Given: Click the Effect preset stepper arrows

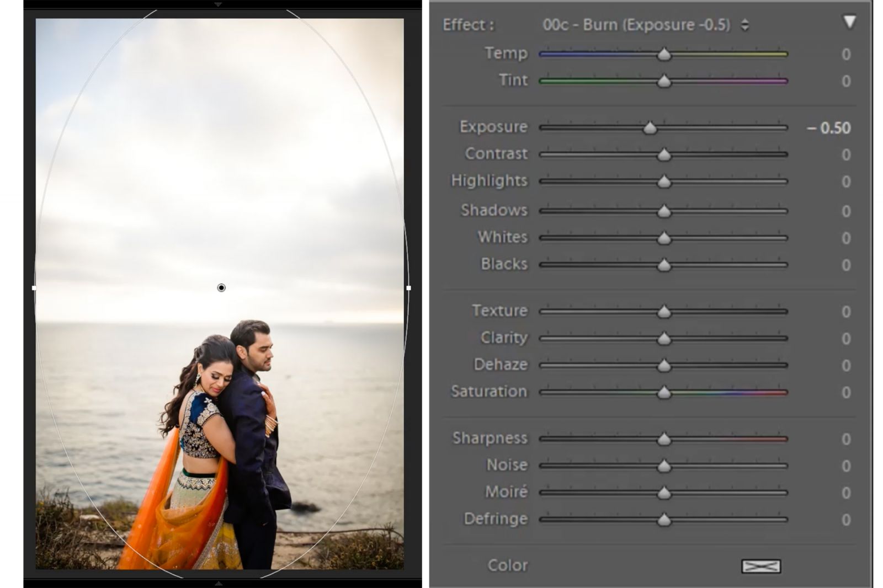Looking at the screenshot, I should pyautogui.click(x=746, y=24).
